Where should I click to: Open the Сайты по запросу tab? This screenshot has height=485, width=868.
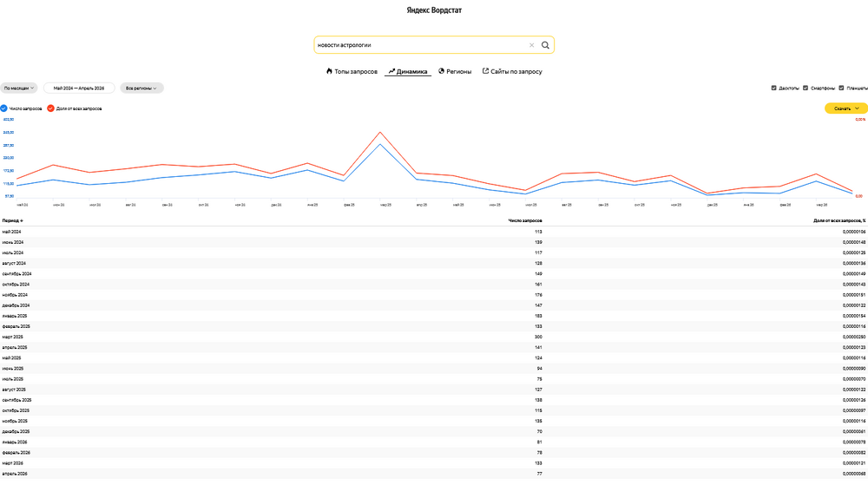pos(512,71)
